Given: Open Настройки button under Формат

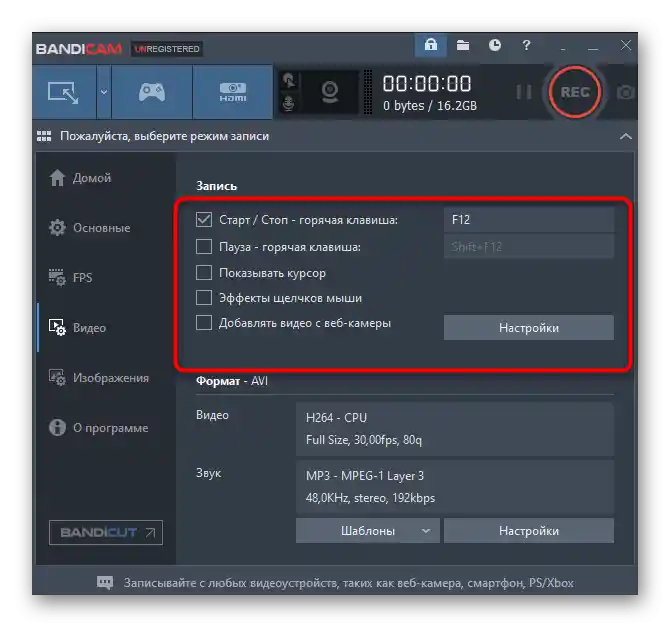Looking at the screenshot, I should (529, 531).
